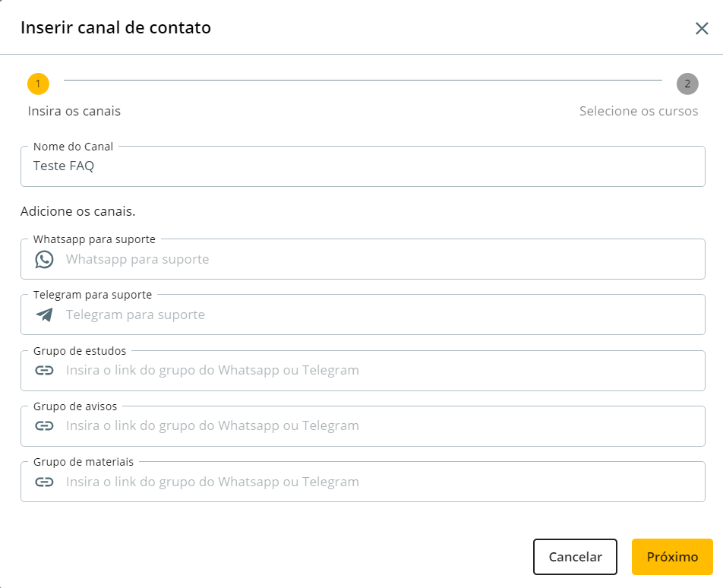This screenshot has height=588, width=723.
Task: Click the Grupo de estudos link input
Action: point(380,371)
